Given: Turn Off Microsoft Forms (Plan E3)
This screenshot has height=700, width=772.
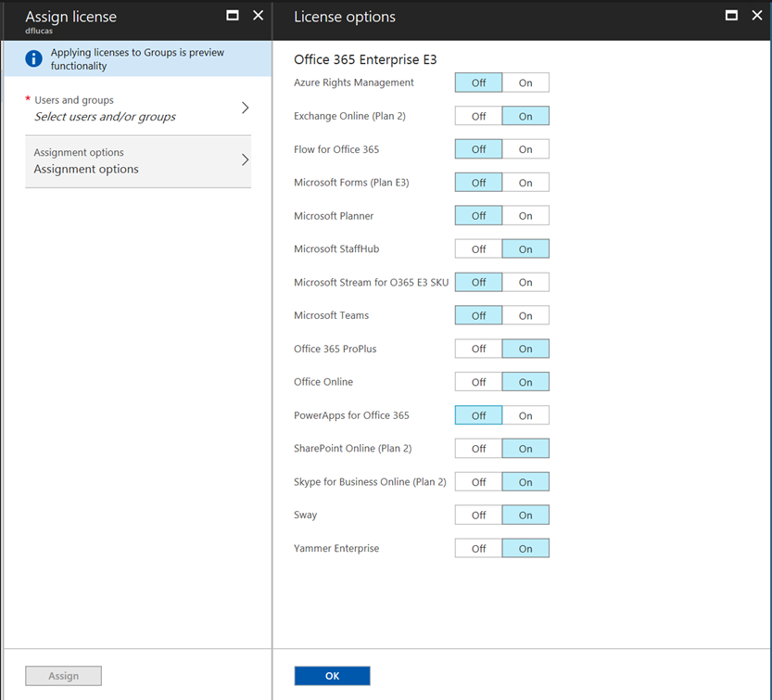Looking at the screenshot, I should (x=478, y=183).
